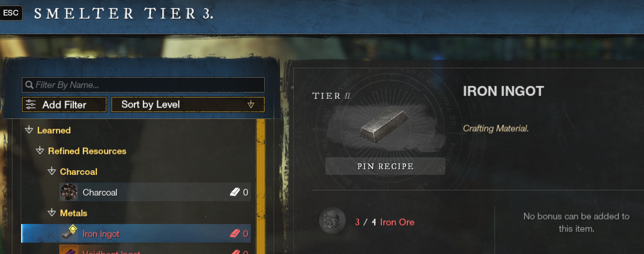This screenshot has height=254, width=644.
Task: Click the large Iron Ingot image
Action: click(385, 127)
